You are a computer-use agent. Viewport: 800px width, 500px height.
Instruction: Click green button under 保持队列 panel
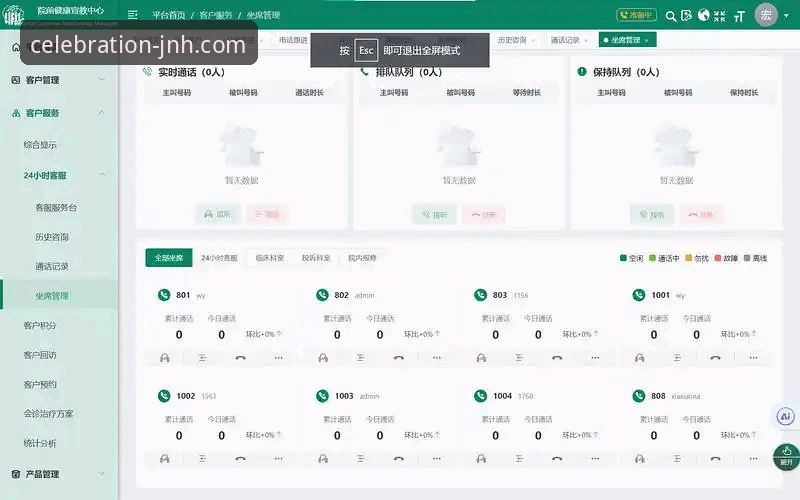tap(652, 215)
